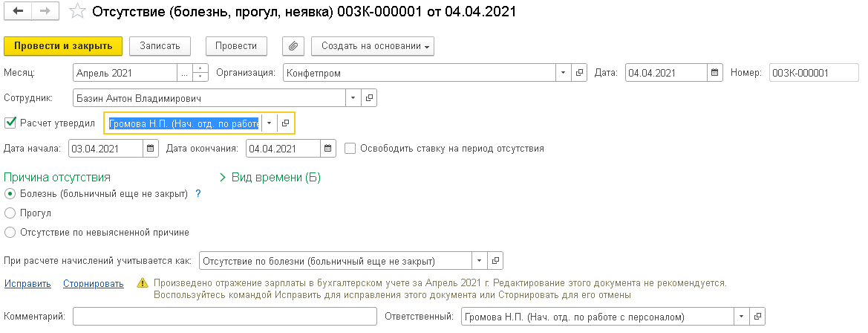Expand the Организация dropdown list

[x=563, y=73]
